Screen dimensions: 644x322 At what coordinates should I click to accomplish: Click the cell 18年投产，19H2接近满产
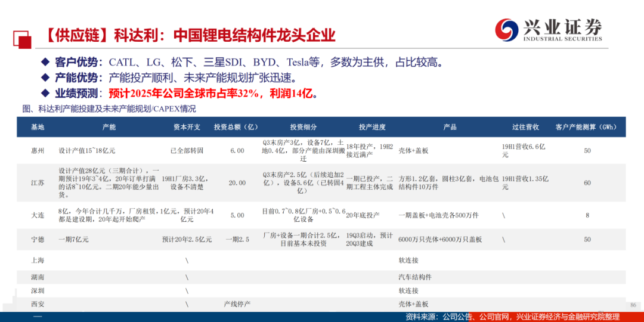click(x=370, y=150)
